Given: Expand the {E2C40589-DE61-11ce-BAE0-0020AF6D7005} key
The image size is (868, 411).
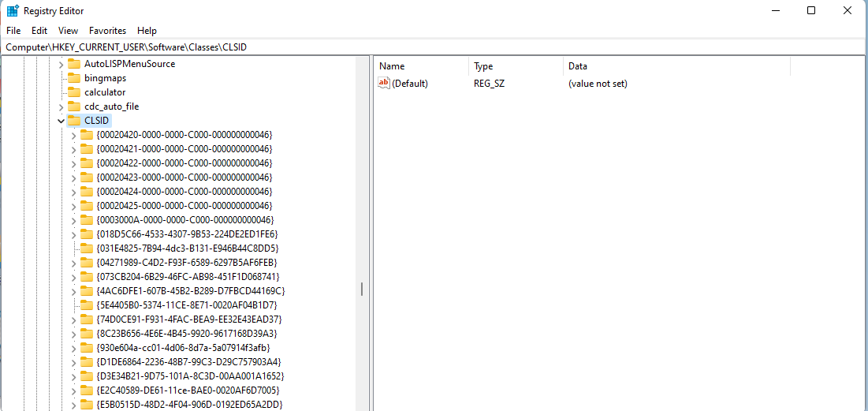Looking at the screenshot, I should coord(73,390).
